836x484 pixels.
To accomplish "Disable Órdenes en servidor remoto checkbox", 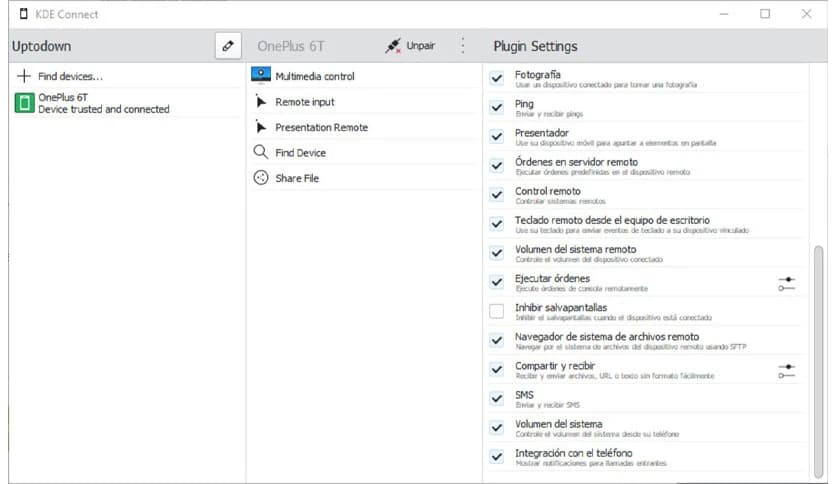I will point(496,166).
